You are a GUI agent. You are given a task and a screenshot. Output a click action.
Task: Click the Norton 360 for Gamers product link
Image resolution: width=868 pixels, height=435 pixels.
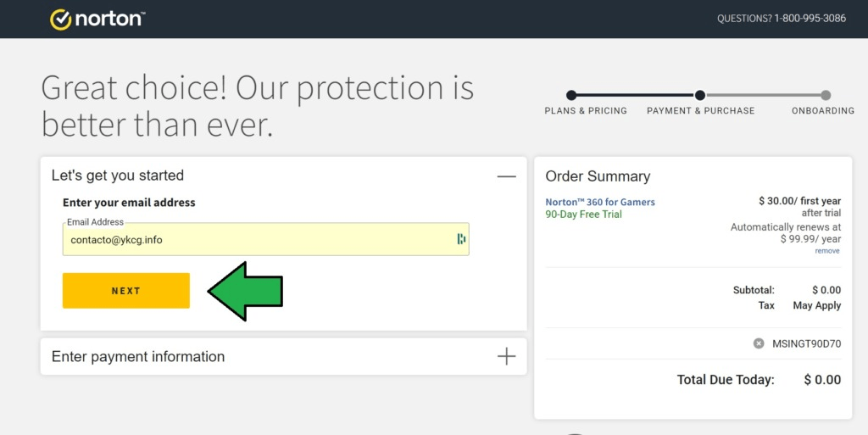pyautogui.click(x=600, y=202)
